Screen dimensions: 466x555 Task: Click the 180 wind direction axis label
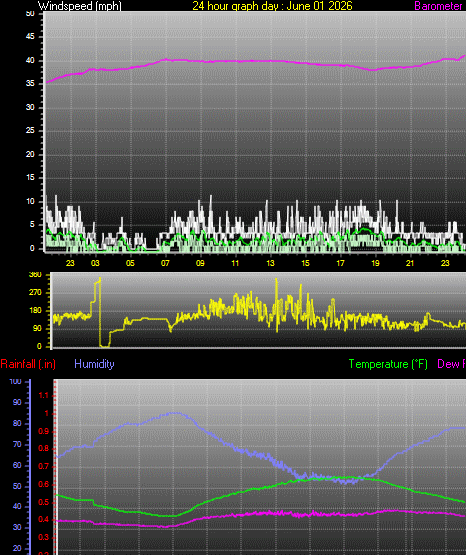(x=35, y=311)
